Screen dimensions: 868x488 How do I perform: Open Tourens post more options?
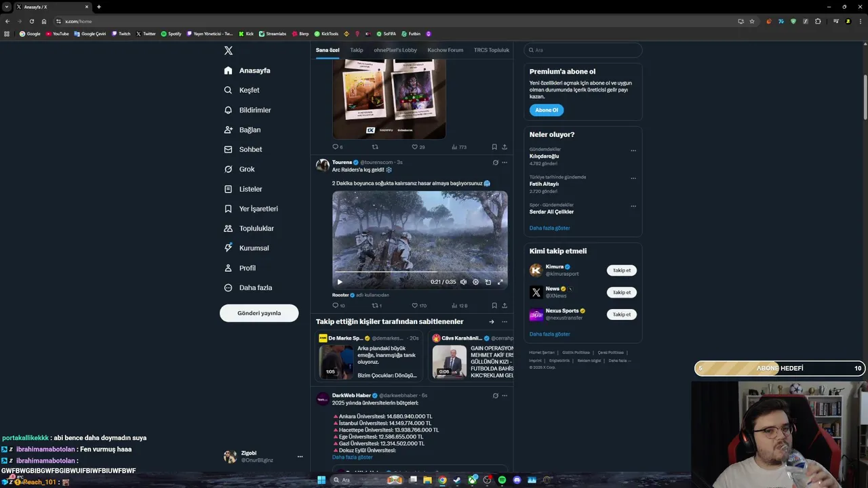pyautogui.click(x=505, y=163)
